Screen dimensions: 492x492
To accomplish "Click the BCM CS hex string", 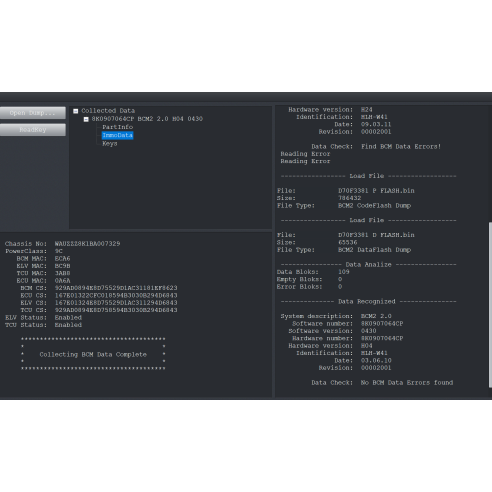I will [116, 288].
